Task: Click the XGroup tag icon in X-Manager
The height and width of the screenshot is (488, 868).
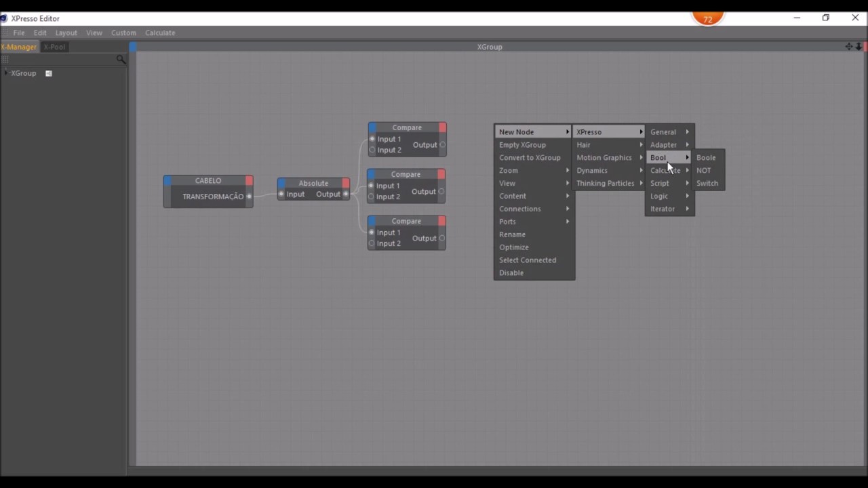Action: (49, 73)
